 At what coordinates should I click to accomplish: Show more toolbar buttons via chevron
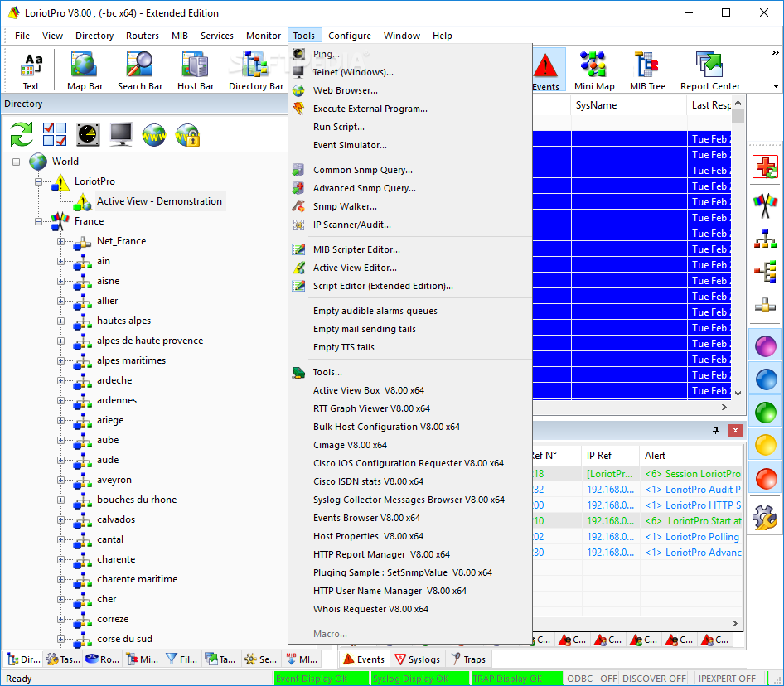pyautogui.click(x=775, y=52)
